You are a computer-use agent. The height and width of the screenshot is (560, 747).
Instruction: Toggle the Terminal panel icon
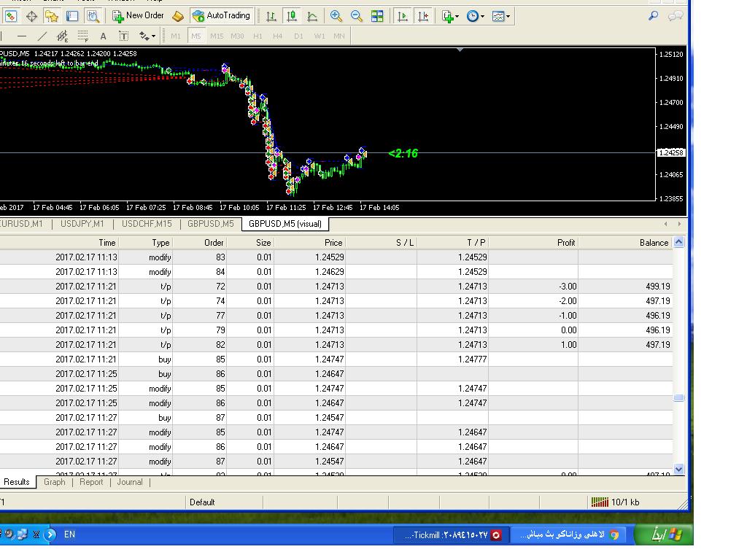72,16
